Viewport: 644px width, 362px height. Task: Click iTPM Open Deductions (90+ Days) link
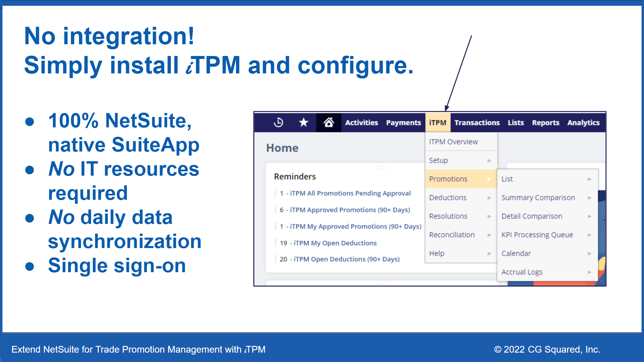pyautogui.click(x=346, y=259)
